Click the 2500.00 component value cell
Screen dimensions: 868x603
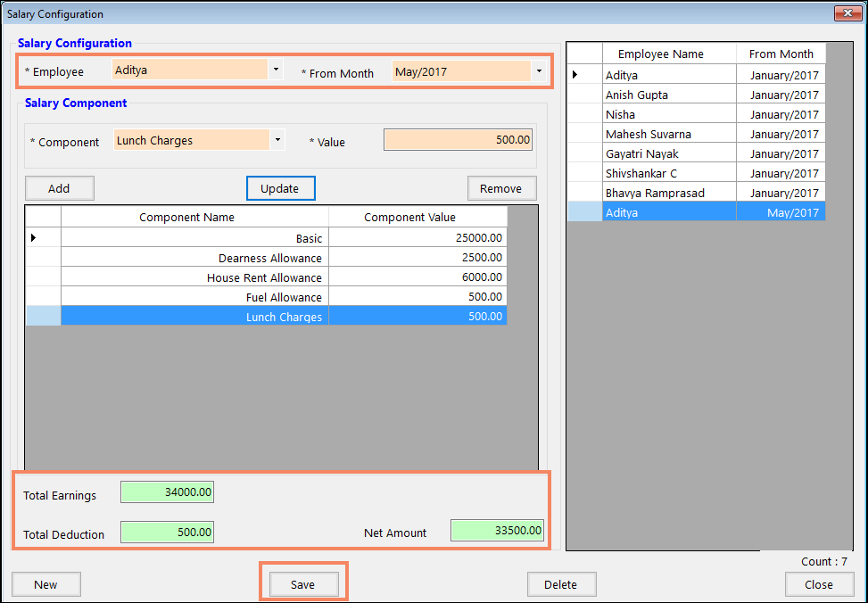click(x=417, y=258)
